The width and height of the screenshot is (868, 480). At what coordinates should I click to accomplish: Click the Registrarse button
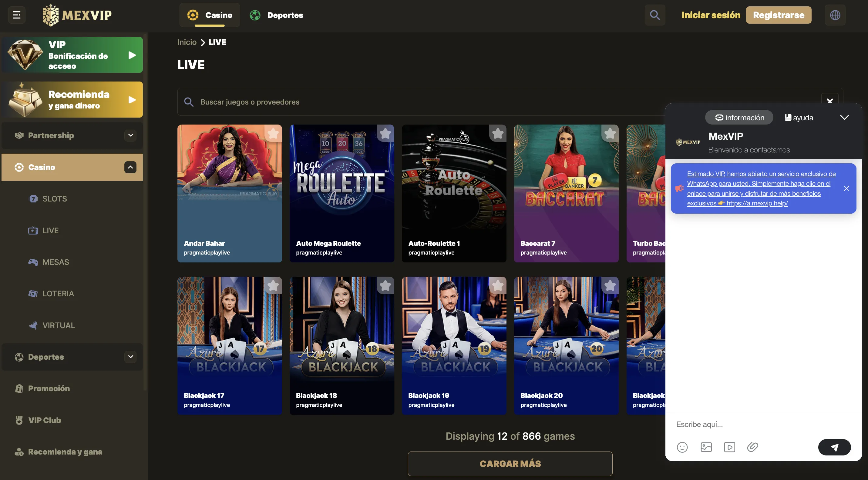click(x=779, y=15)
